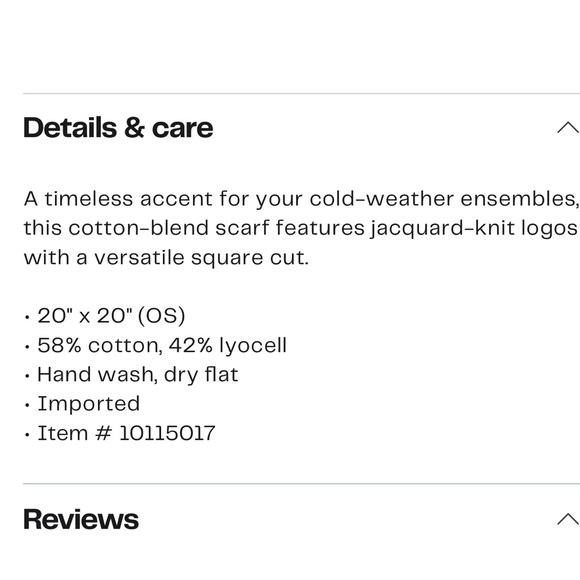Click the '(OS)' size label

pyautogui.click(x=161, y=316)
